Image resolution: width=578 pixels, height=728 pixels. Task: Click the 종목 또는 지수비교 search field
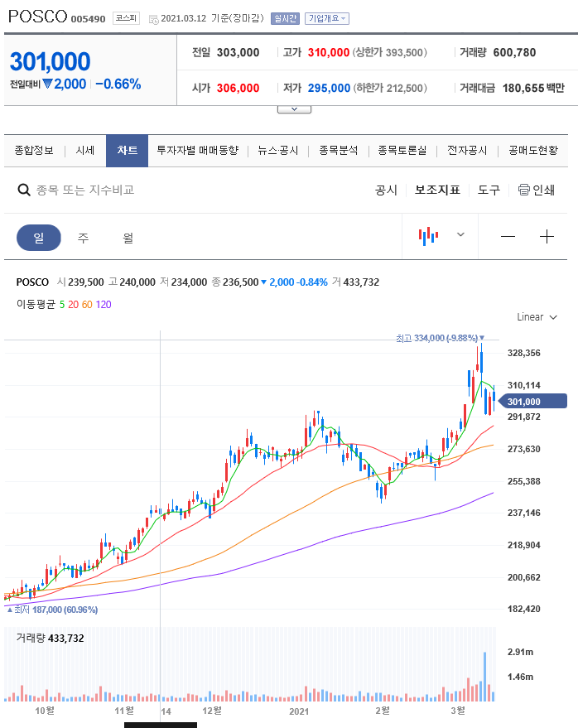(85, 190)
